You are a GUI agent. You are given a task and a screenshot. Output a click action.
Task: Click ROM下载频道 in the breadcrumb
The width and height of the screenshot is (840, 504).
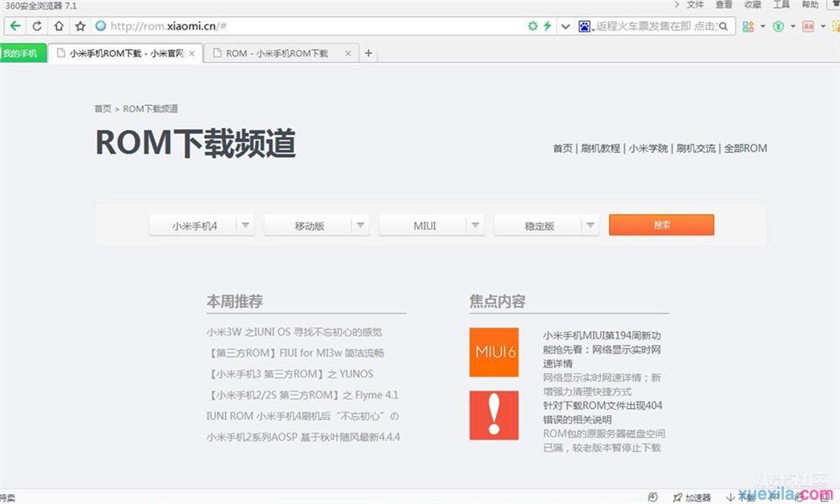click(150, 108)
